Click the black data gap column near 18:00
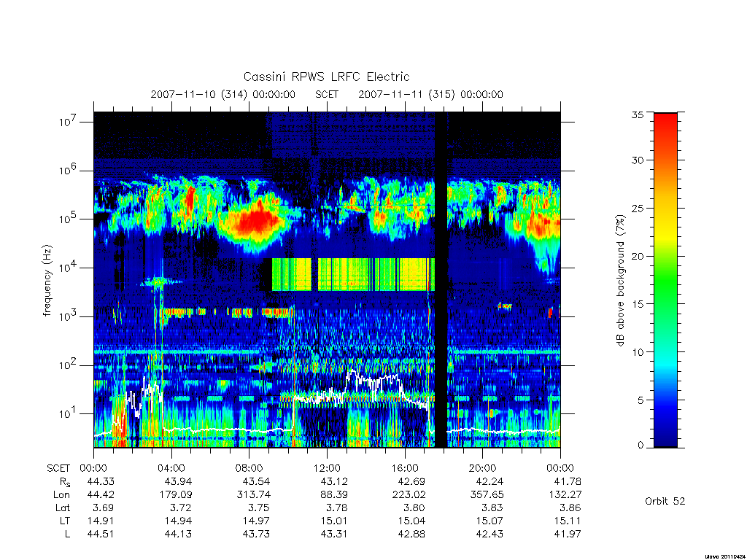The image size is (747, 560). tap(441, 280)
